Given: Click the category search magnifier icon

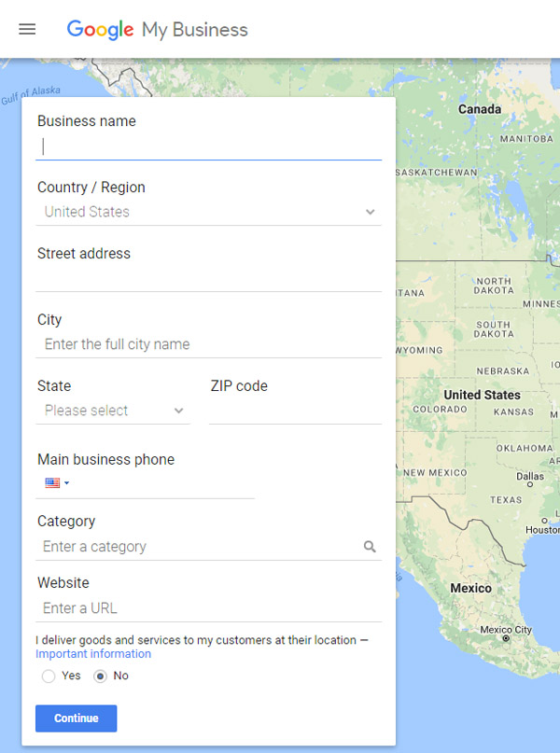Looking at the screenshot, I should (x=370, y=547).
